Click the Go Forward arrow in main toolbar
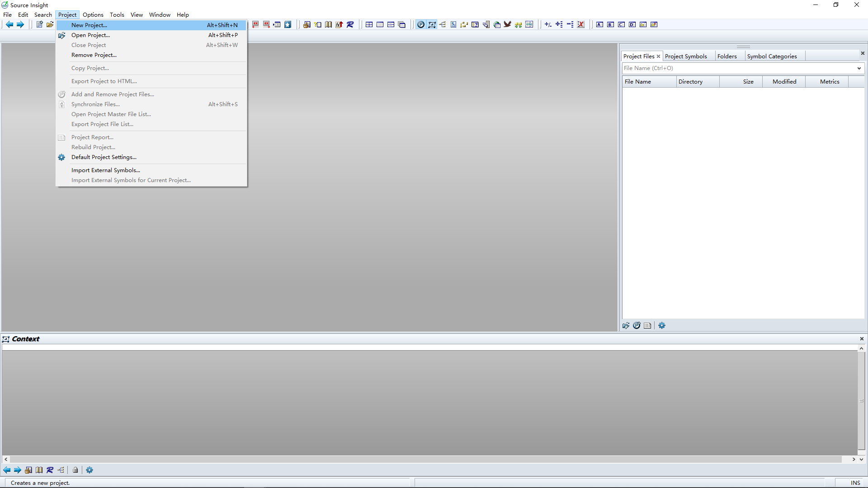Screen dimensions: 868x488 click(x=20, y=24)
